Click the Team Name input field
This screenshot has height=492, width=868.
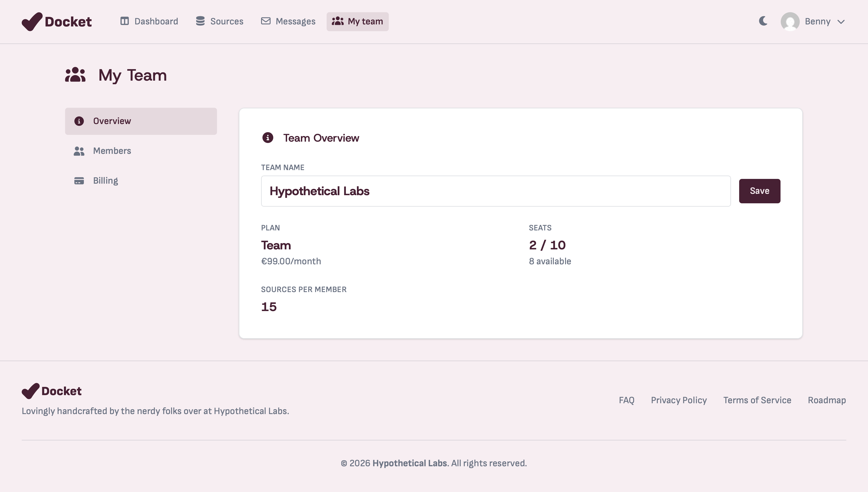pos(496,191)
